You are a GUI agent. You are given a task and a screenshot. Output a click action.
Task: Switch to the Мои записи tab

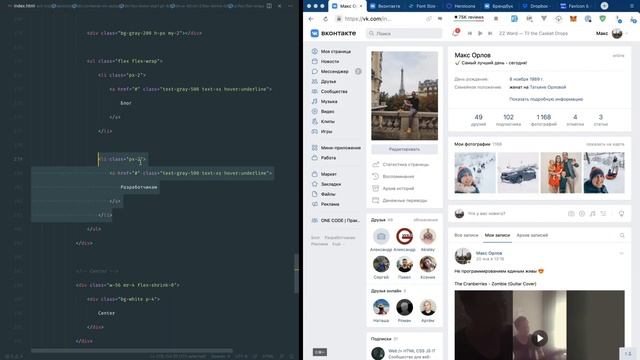497,236
